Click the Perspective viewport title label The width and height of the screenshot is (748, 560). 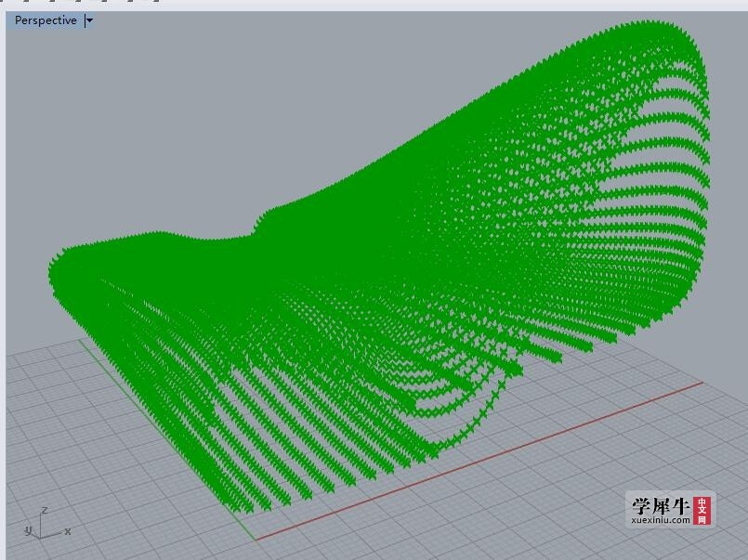(46, 20)
